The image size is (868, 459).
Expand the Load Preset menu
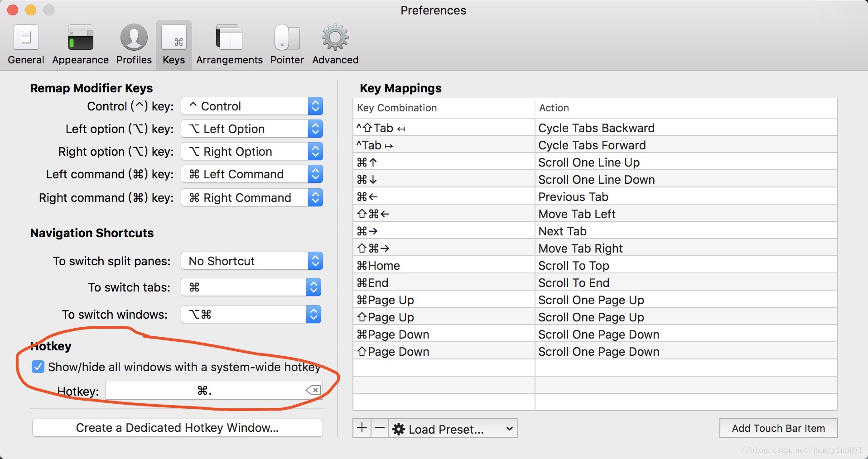coord(453,429)
